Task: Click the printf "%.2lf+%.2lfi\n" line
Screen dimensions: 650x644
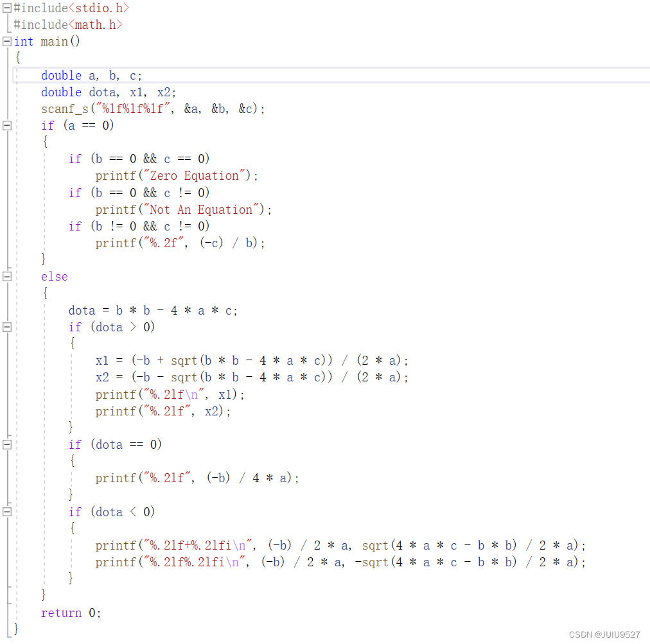Action: (x=340, y=545)
